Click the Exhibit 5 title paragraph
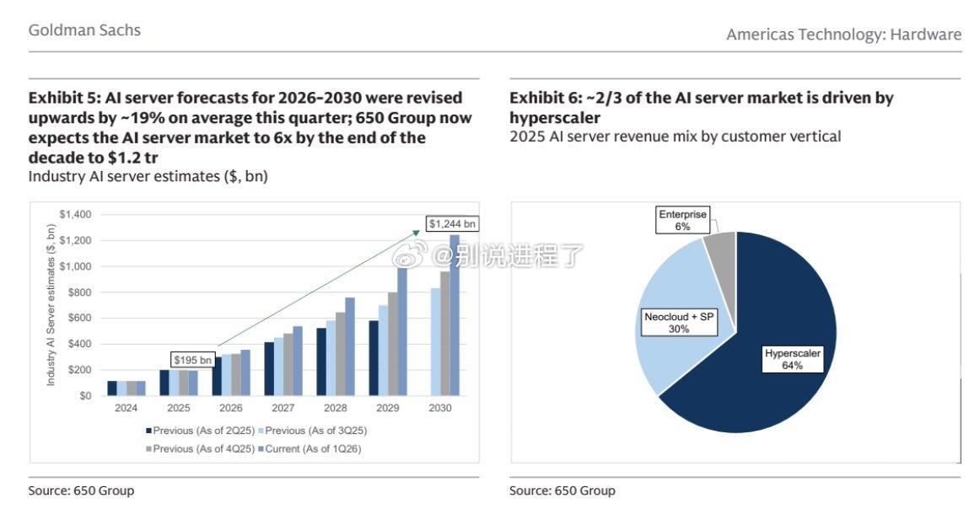The width and height of the screenshot is (980, 509). 250,127
